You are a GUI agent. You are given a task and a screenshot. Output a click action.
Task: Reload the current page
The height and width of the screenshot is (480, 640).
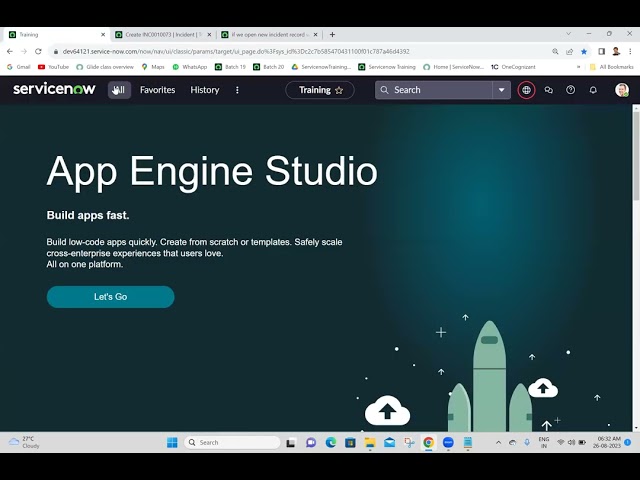pyautogui.click(x=38, y=51)
